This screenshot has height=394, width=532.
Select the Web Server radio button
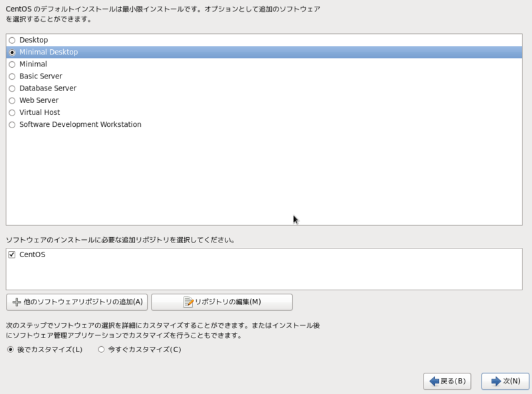point(12,101)
